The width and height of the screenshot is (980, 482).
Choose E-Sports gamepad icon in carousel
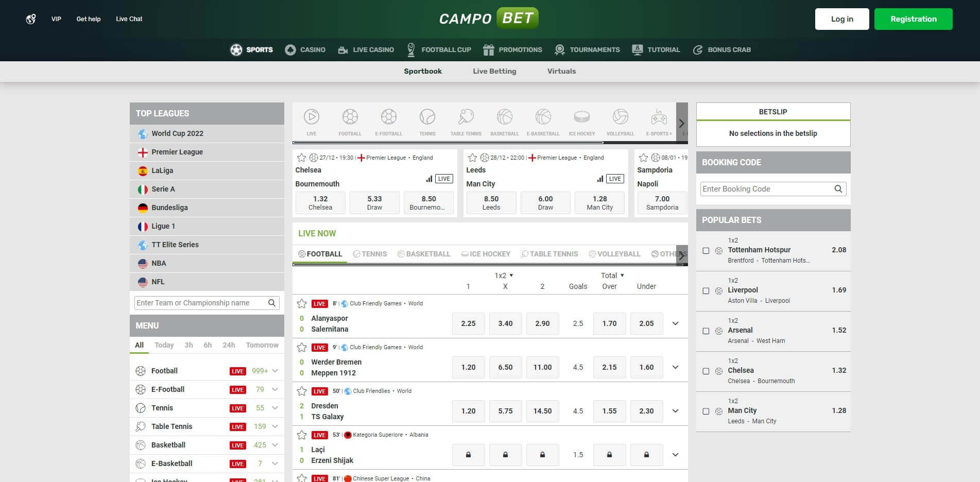[659, 117]
